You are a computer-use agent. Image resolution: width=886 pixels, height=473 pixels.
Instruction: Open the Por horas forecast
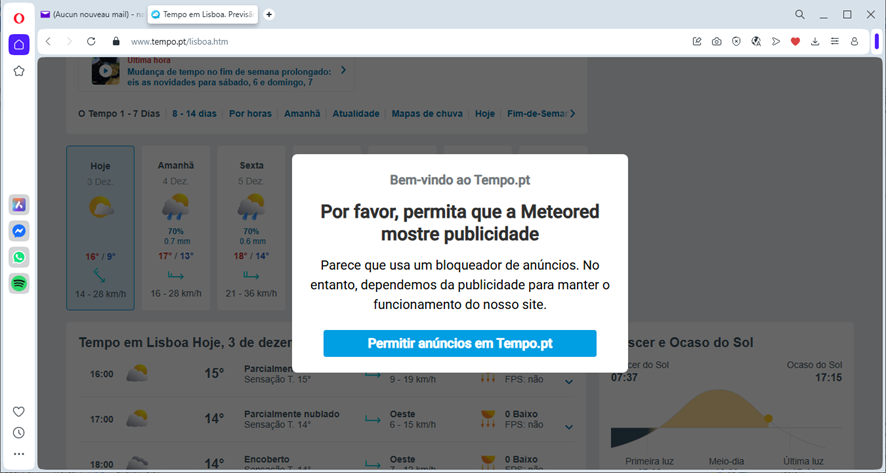click(250, 114)
